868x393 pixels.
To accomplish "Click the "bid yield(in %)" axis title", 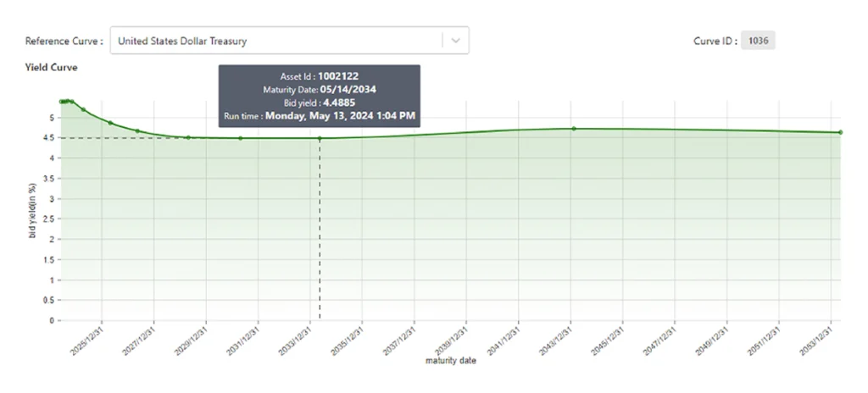I will [32, 232].
